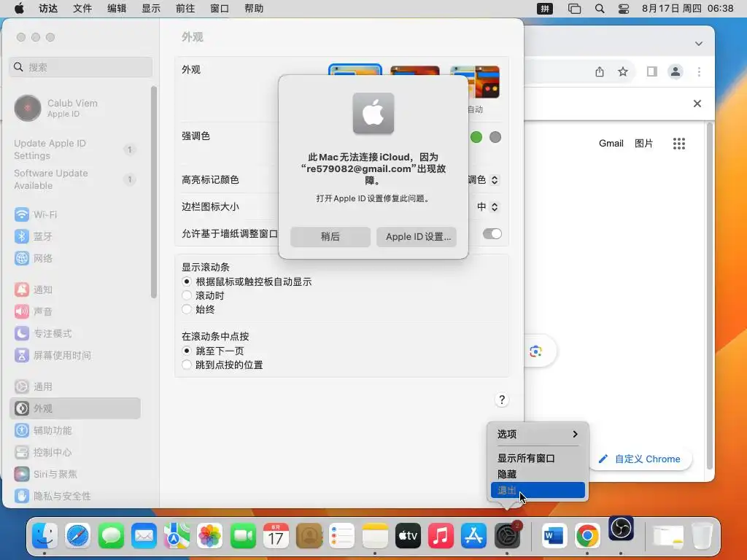
Task: Select 始终 scroll bar option
Action: (187, 309)
